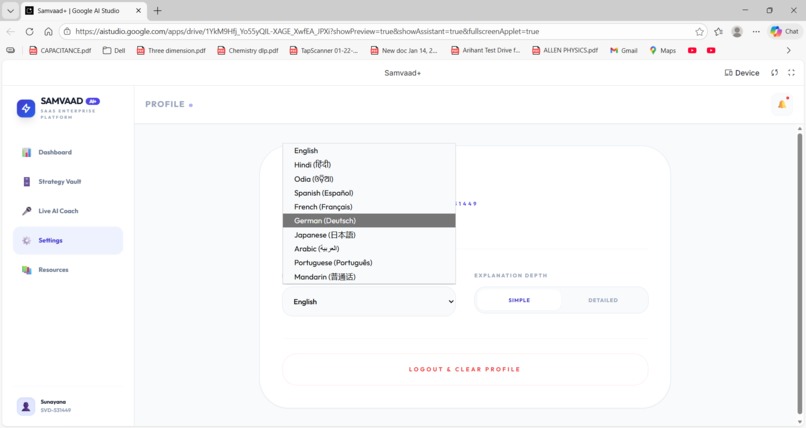
Task: Pick Portuguese (Português) option
Action: click(369, 263)
